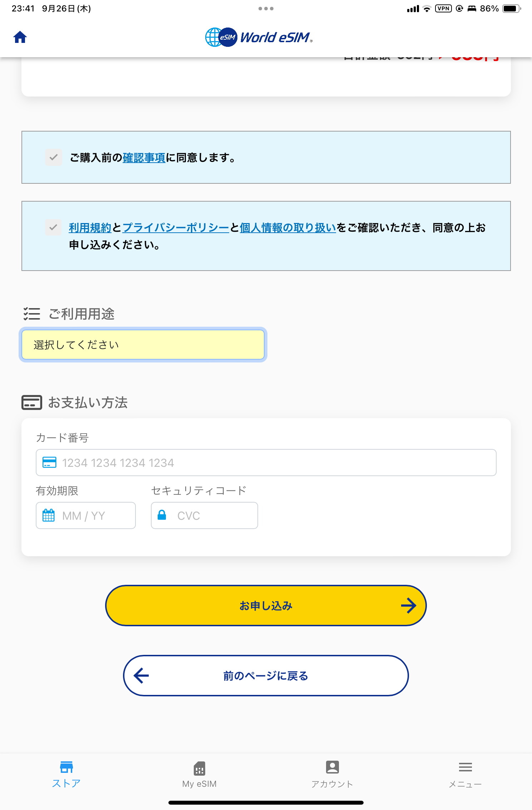Check the purchase confirmation agreement box
532x810 pixels.
(x=53, y=157)
